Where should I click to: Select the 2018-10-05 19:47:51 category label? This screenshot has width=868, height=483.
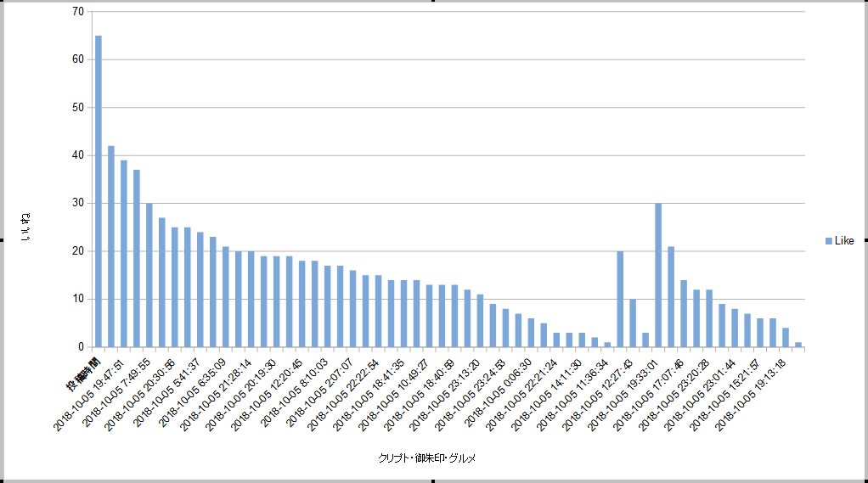(x=88, y=395)
